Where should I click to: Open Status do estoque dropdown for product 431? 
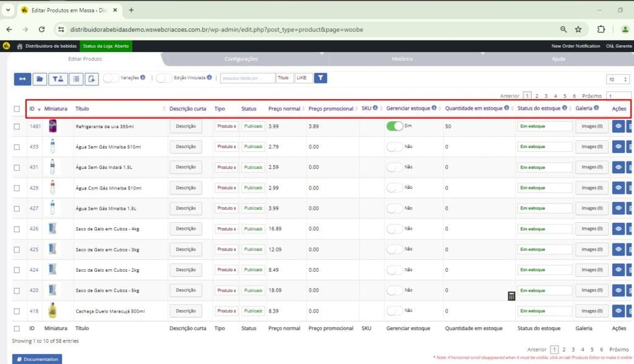pyautogui.click(x=544, y=167)
